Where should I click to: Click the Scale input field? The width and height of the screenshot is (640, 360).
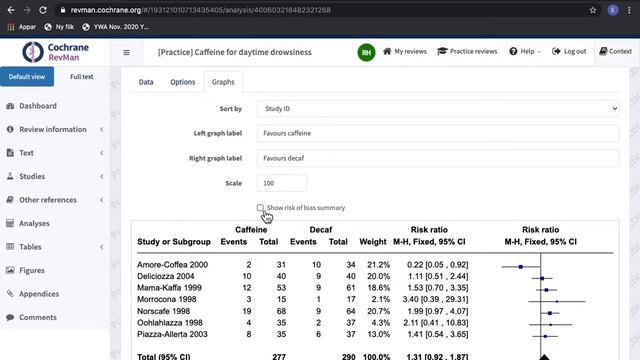(x=282, y=183)
